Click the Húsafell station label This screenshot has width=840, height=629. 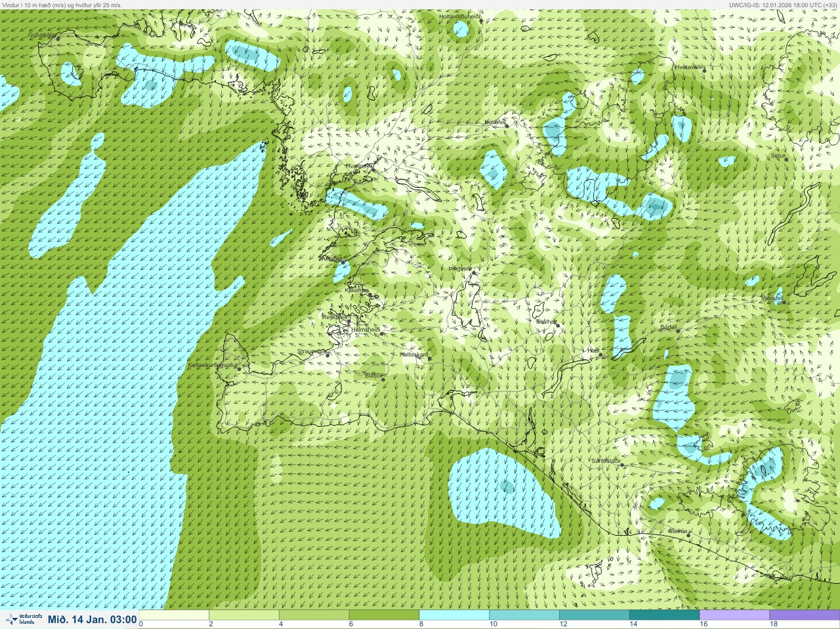[x=495, y=122]
